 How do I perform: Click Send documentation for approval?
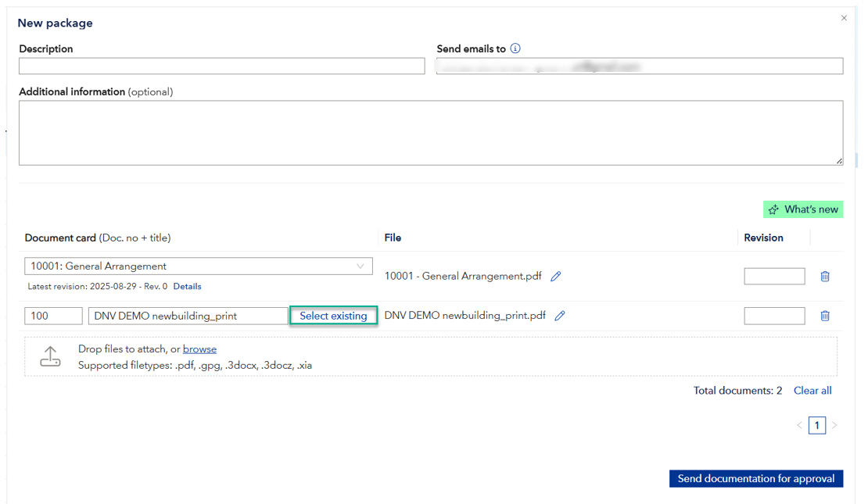(755, 478)
